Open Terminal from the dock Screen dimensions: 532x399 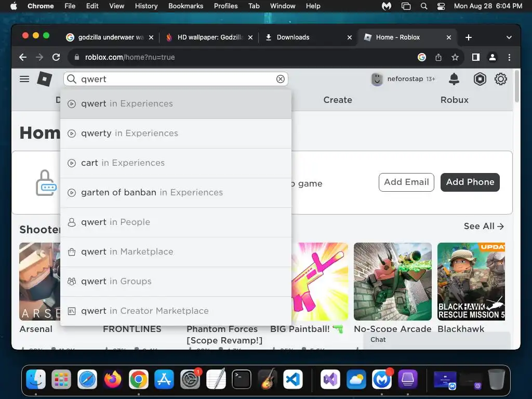click(x=242, y=379)
